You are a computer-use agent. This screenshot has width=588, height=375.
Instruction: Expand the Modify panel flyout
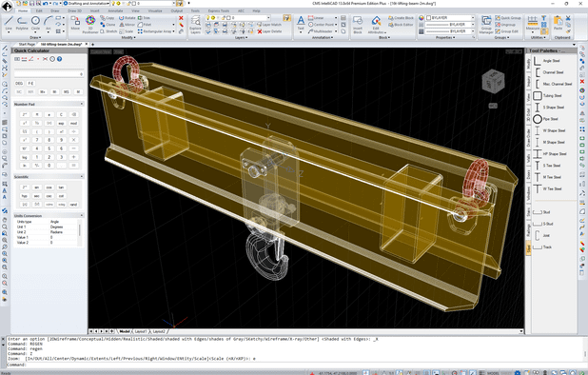pyautogui.click(x=127, y=37)
